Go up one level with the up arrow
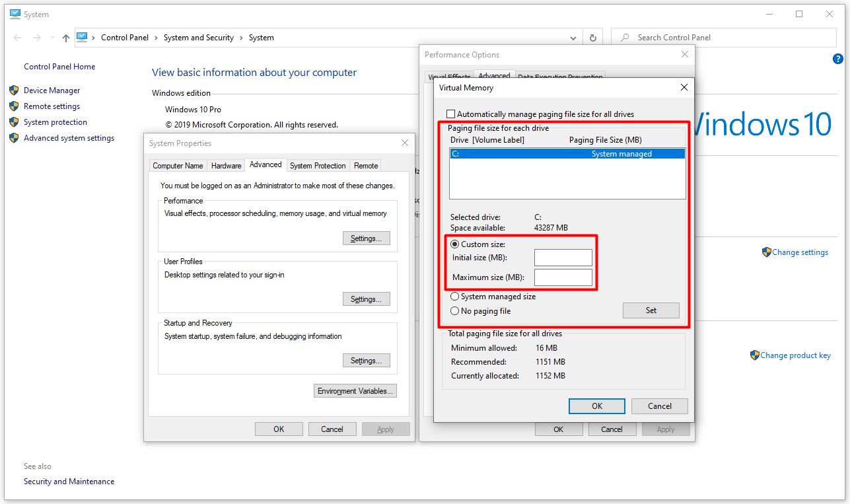The width and height of the screenshot is (850, 504). click(65, 38)
